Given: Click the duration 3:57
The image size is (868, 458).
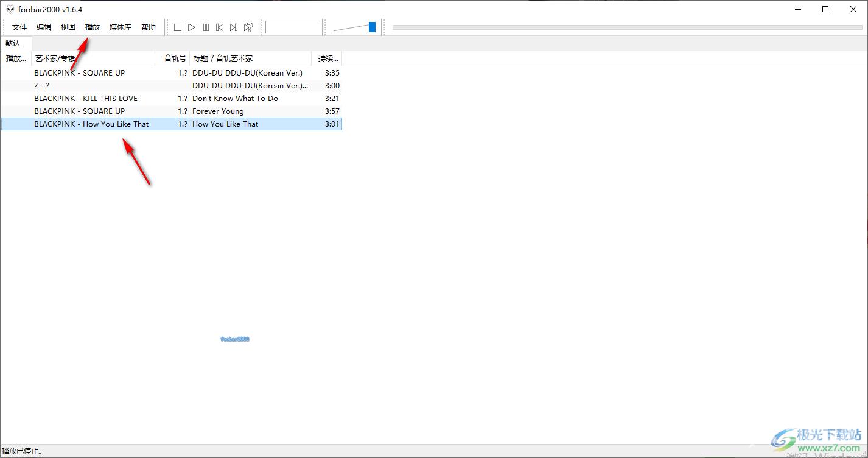Looking at the screenshot, I should click(x=332, y=111).
